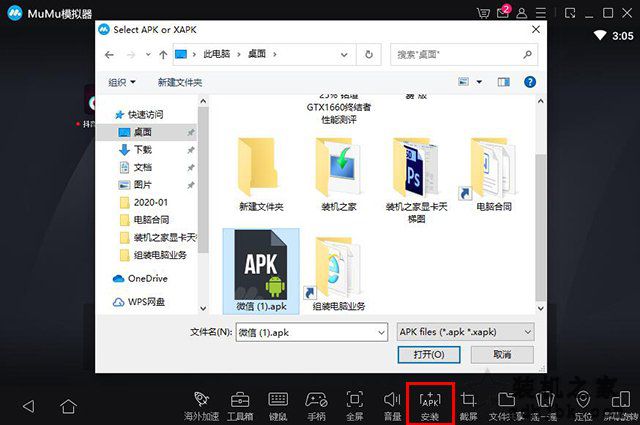Select WPS网盘 in the sidebar
This screenshot has width=640, height=425.
pos(139,302)
